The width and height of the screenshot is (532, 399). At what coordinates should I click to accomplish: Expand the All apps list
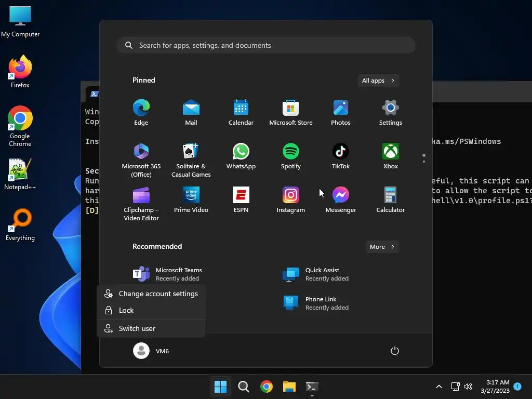point(378,81)
